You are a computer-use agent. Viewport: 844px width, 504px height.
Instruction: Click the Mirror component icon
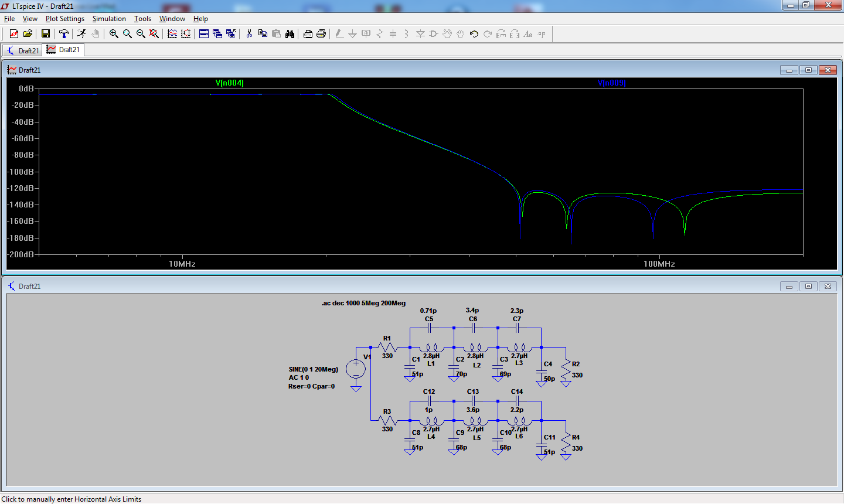[x=515, y=34]
